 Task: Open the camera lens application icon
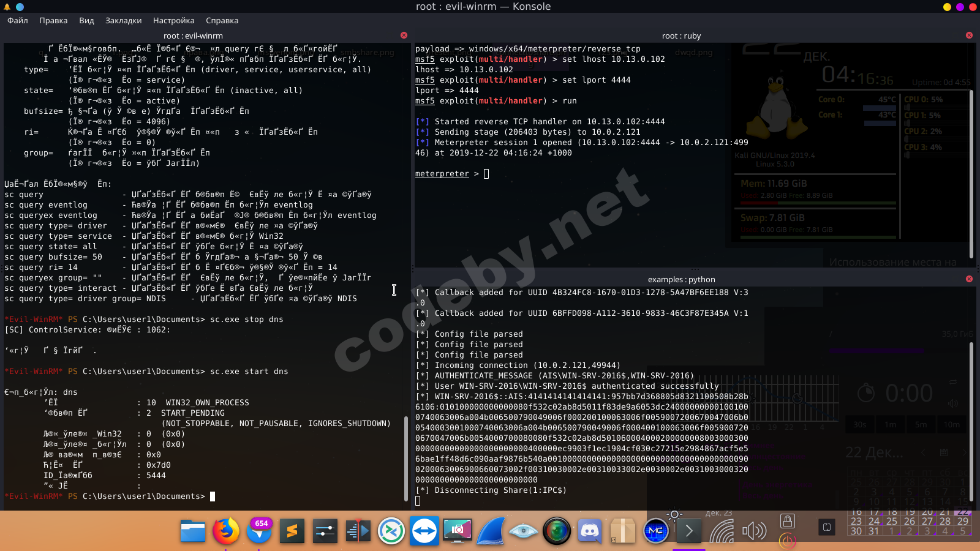pyautogui.click(x=557, y=531)
